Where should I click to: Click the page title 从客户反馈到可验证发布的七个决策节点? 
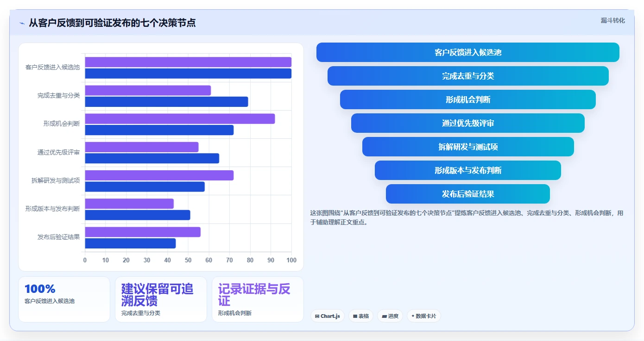coord(112,23)
